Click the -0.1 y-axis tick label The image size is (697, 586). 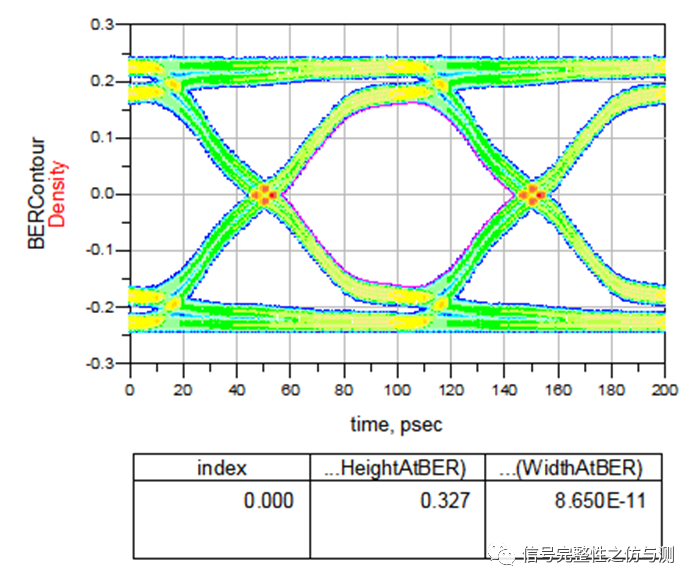(100, 251)
